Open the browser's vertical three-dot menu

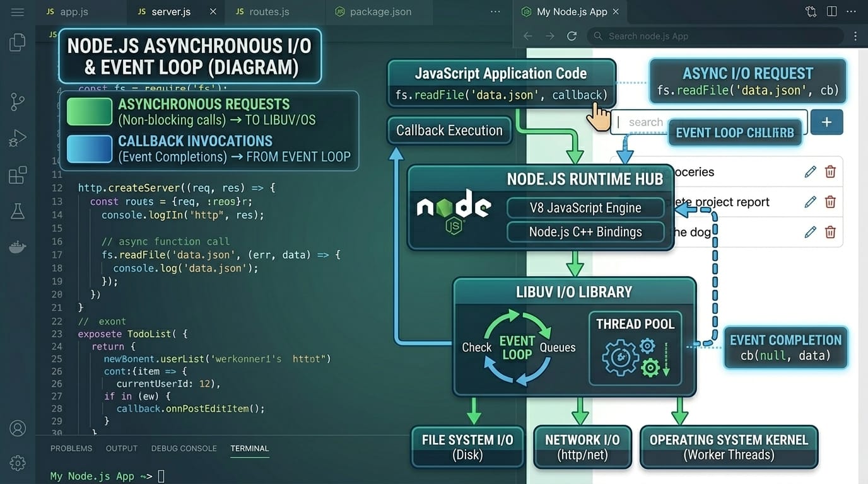(x=855, y=36)
